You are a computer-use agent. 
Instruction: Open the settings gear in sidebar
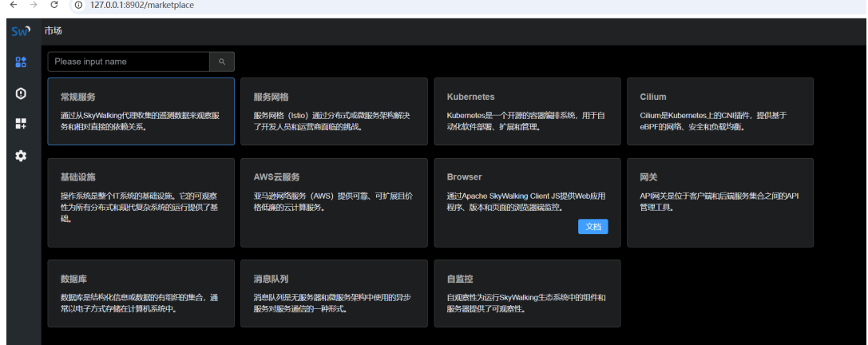pyautogui.click(x=21, y=157)
